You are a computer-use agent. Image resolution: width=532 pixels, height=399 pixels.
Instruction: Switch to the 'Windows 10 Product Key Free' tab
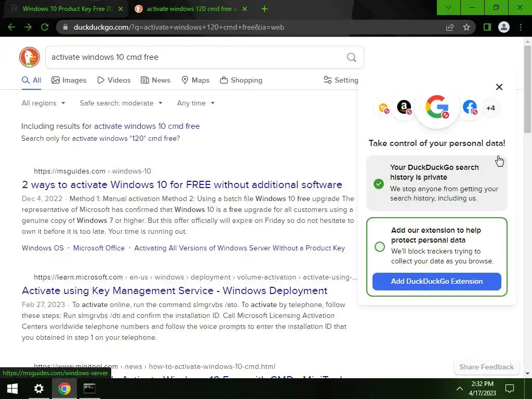(67, 9)
